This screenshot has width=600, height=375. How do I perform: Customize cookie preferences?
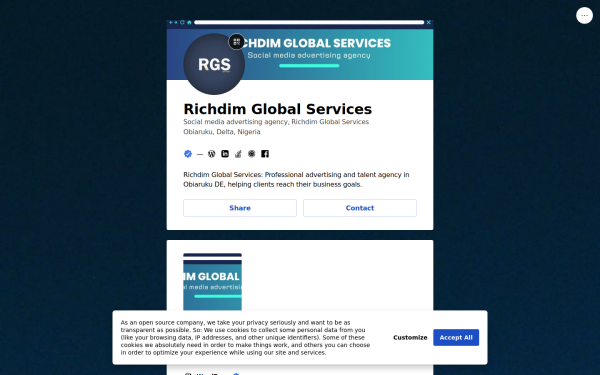tap(410, 338)
